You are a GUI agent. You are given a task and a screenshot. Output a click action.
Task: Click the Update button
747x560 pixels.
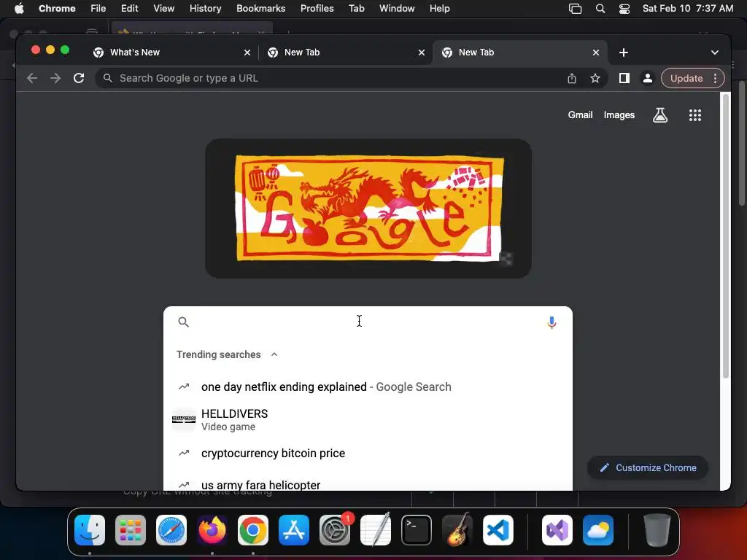tap(686, 78)
